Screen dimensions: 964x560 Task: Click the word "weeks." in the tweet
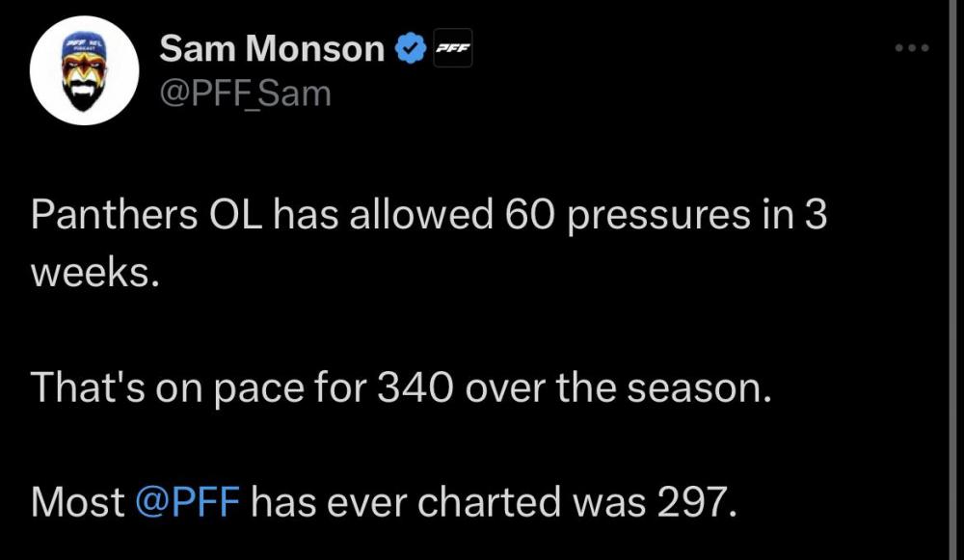93,274
